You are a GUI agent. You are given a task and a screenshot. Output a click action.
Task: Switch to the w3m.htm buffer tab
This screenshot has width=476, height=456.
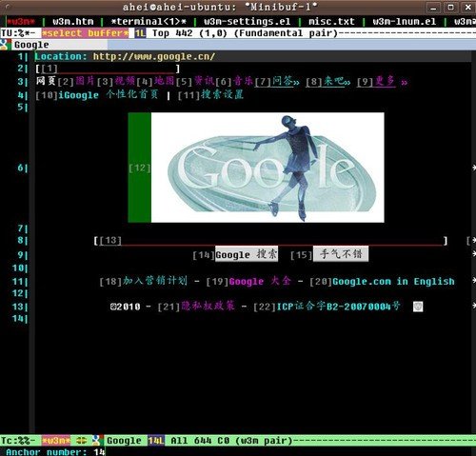[73, 22]
